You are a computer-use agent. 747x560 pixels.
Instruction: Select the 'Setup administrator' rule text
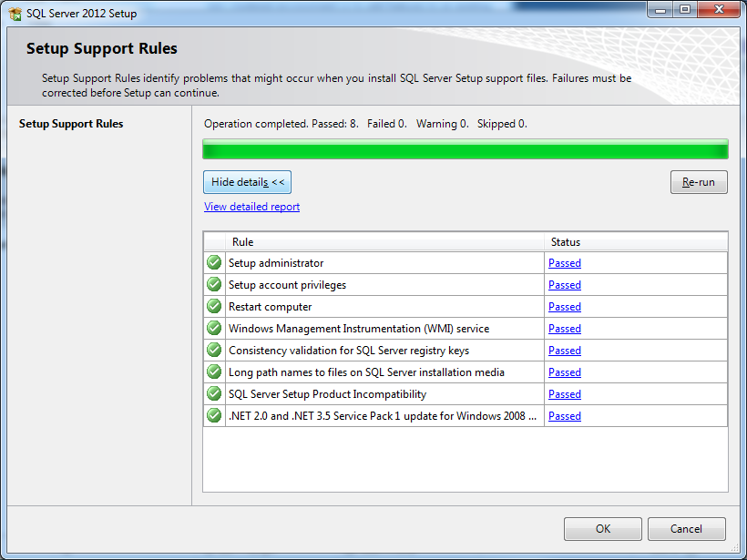276,263
